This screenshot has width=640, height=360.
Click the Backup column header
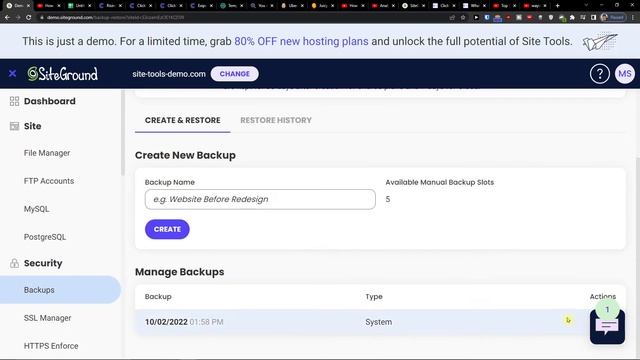[158, 297]
